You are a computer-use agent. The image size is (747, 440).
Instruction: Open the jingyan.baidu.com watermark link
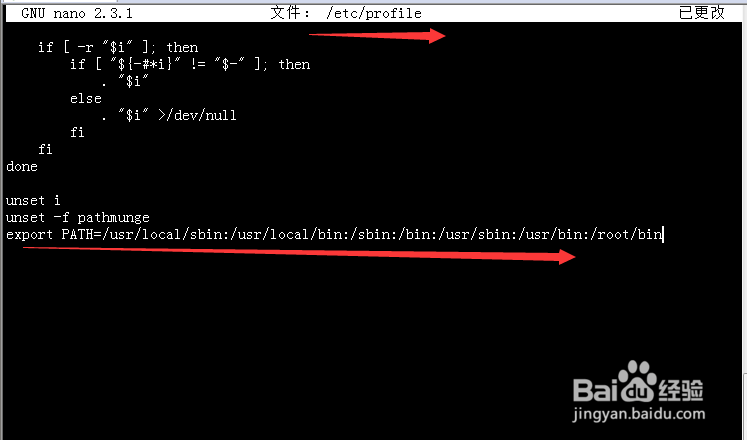tap(638, 414)
